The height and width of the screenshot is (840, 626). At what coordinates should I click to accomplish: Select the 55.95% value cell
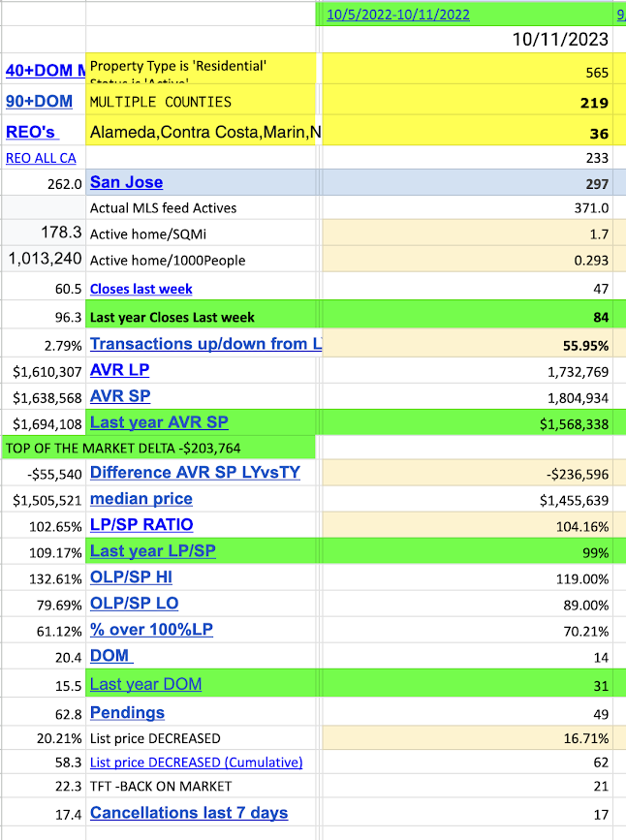467,343
